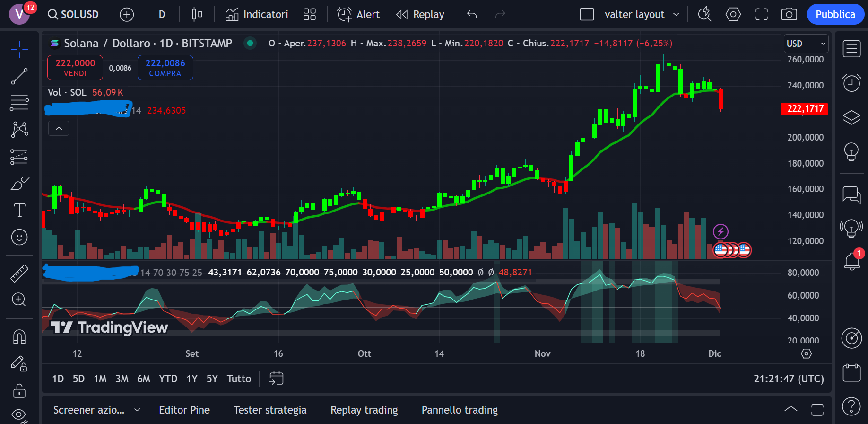Toggle the layout selection square
The width and height of the screenshot is (868, 424).
click(x=587, y=15)
